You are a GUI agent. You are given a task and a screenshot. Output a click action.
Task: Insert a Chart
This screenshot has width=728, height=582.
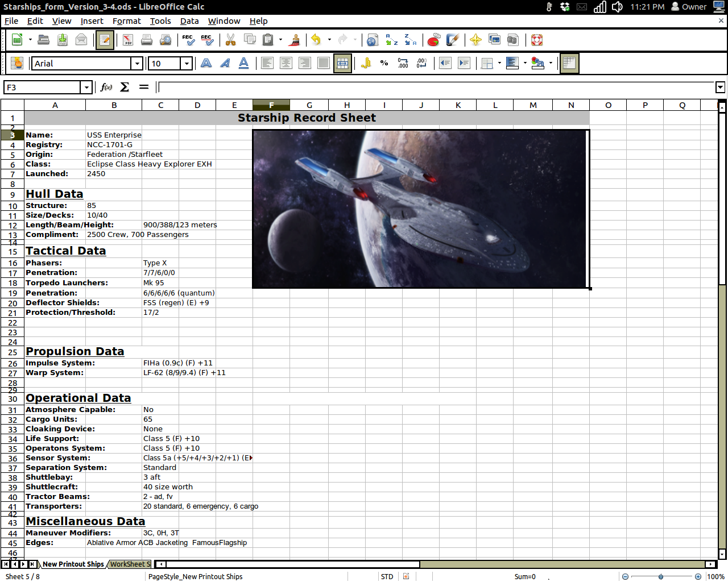tap(433, 40)
